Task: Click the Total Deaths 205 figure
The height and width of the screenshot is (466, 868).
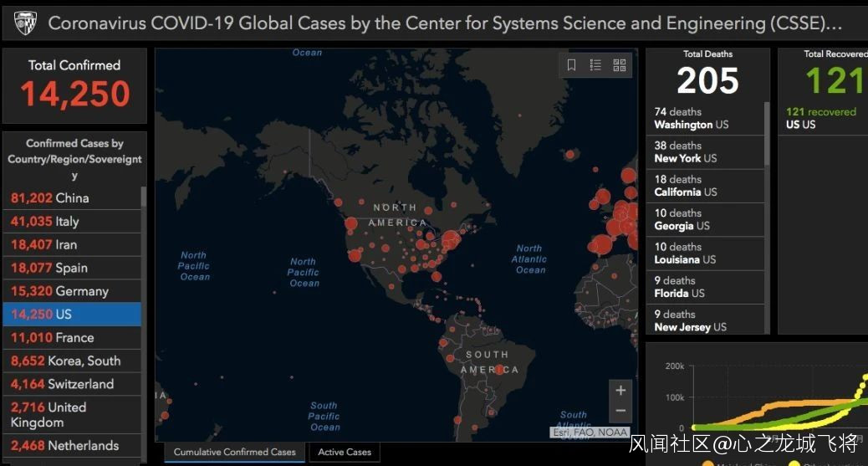Action: [707, 81]
